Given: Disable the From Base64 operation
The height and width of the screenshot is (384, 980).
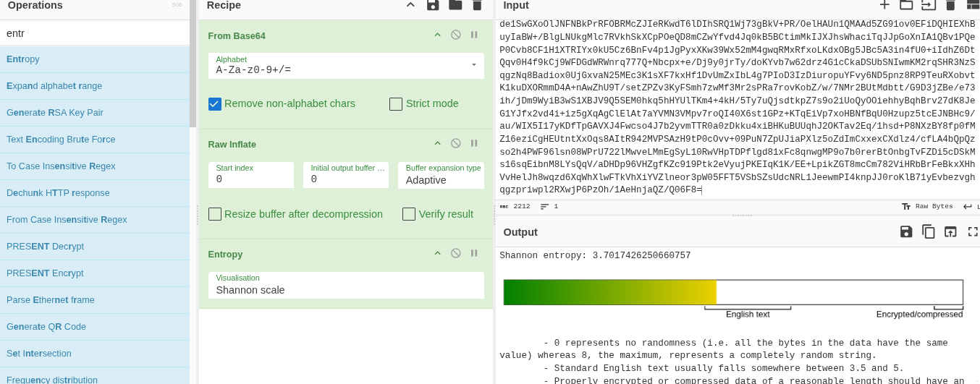Looking at the screenshot, I should pos(456,35).
